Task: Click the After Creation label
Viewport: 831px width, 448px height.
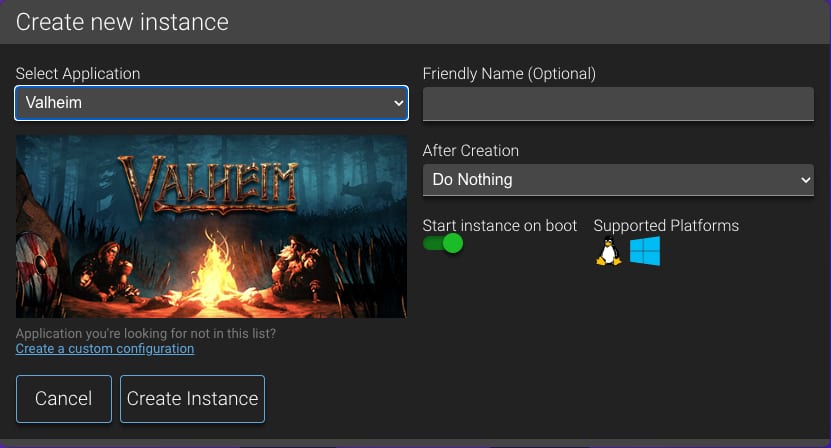Action: click(x=470, y=151)
